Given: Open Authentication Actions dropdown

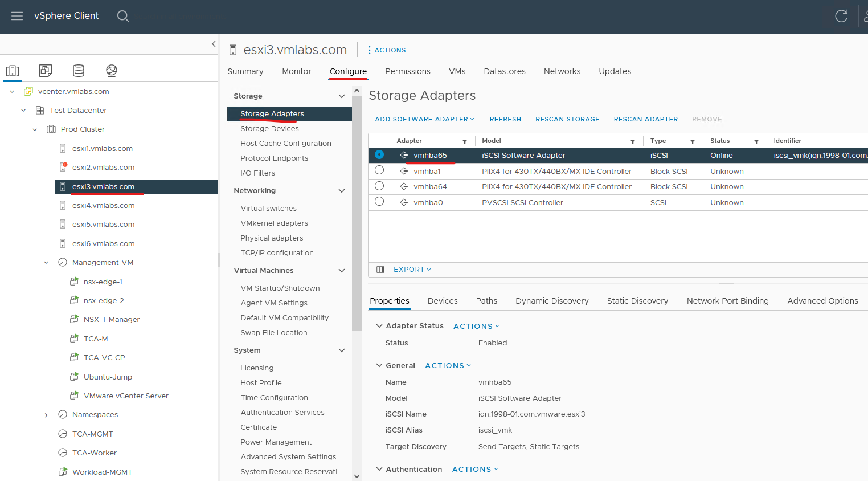Looking at the screenshot, I should point(476,469).
